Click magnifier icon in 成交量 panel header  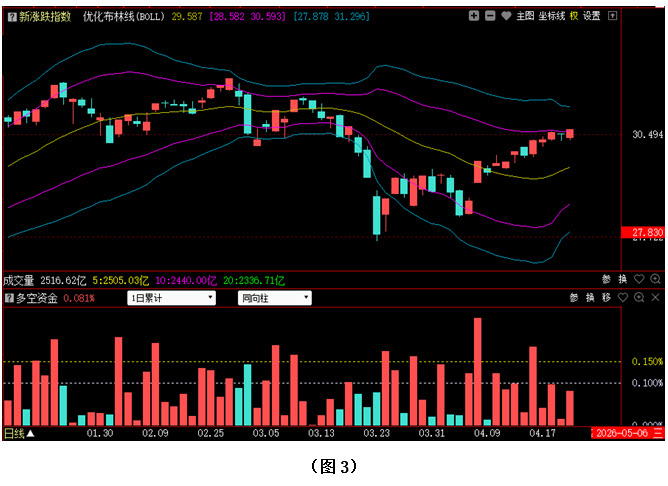[656, 279]
